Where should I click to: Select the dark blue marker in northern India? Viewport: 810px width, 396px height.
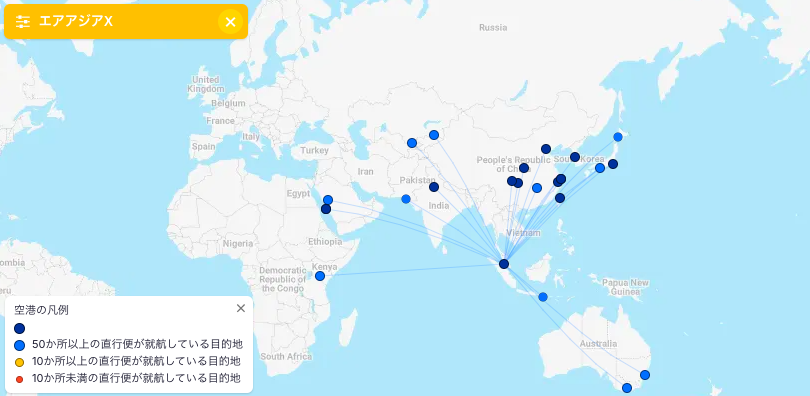pyautogui.click(x=434, y=187)
